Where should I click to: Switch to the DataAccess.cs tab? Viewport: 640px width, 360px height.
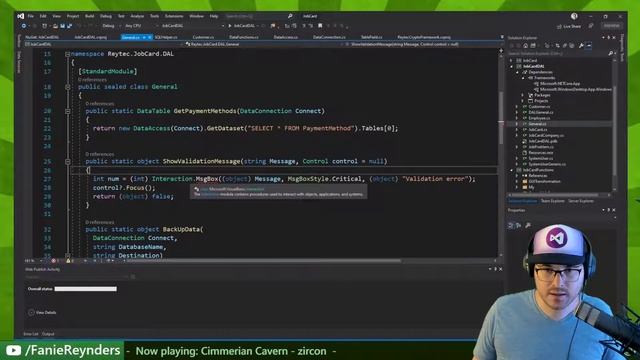pos(286,37)
